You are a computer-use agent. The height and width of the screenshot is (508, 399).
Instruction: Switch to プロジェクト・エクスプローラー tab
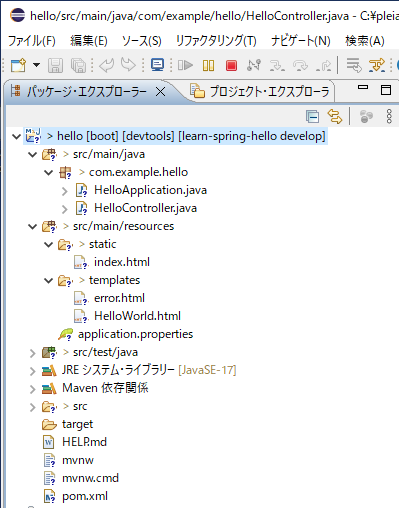260,91
